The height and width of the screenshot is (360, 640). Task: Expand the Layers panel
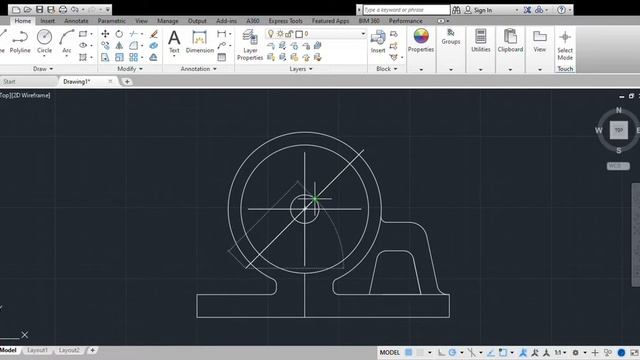(301, 69)
